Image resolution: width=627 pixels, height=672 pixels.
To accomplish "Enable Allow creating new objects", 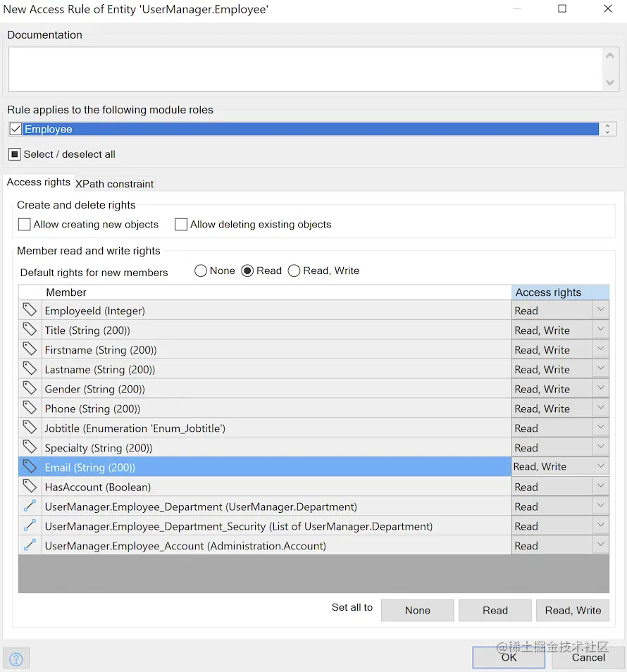I will coord(25,225).
